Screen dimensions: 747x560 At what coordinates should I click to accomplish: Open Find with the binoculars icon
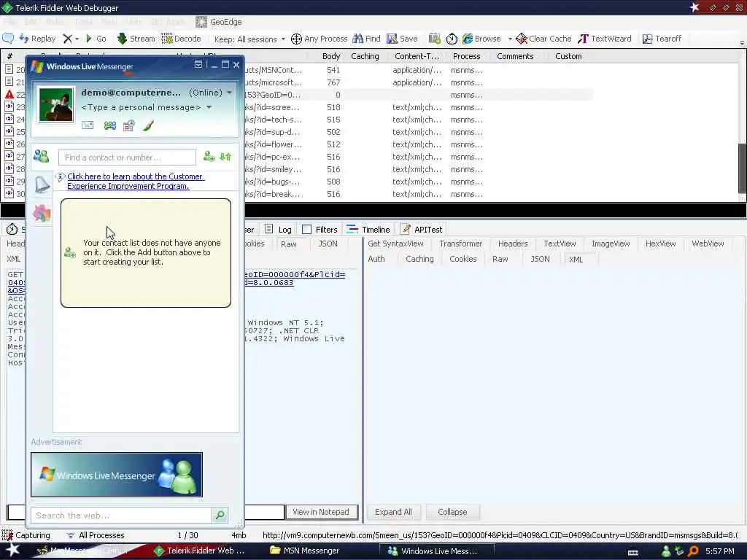(x=366, y=39)
